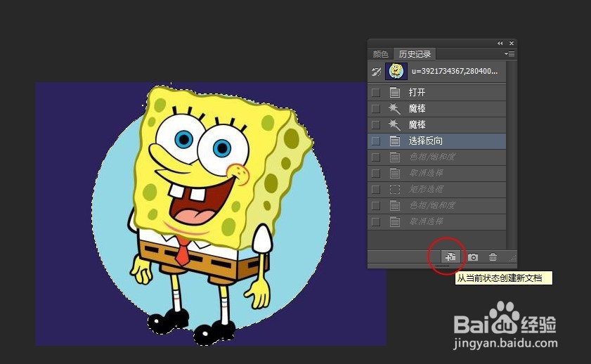
Task: Select greyed 取消选择 state above 矩形选框
Action: pos(436,174)
